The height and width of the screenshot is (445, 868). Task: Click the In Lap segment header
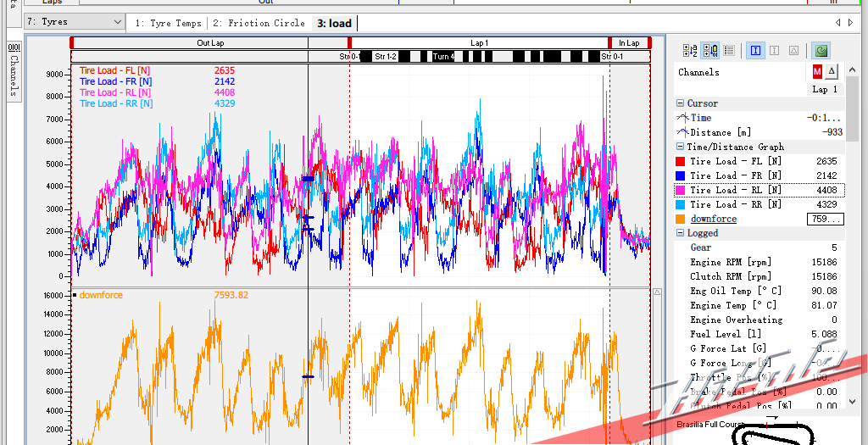click(629, 42)
